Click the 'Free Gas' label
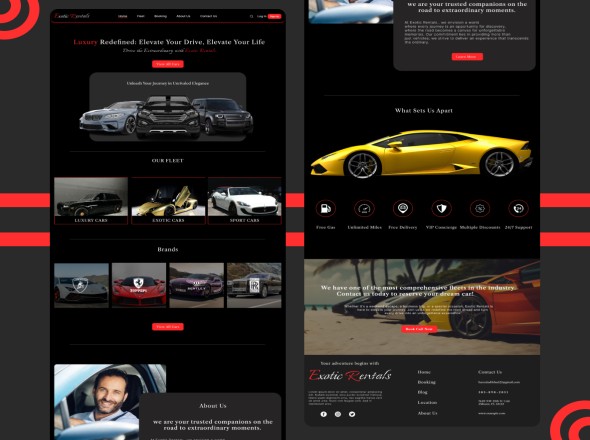 [325, 227]
